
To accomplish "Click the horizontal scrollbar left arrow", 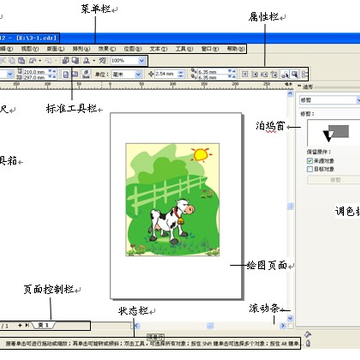I will pyautogui.click(x=137, y=326).
